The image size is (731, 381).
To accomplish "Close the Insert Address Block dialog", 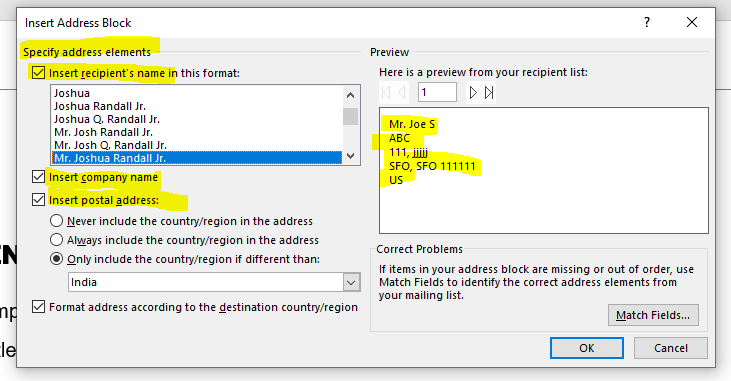I will [x=692, y=22].
